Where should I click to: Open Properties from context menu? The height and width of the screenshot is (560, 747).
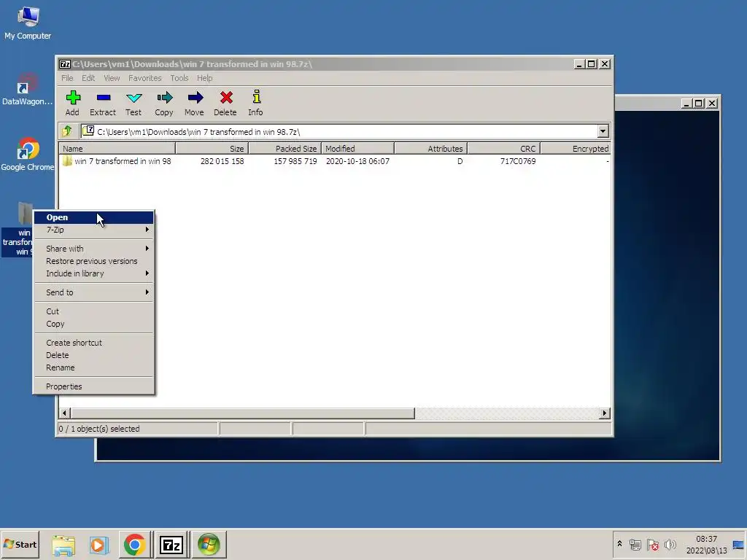[94, 386]
